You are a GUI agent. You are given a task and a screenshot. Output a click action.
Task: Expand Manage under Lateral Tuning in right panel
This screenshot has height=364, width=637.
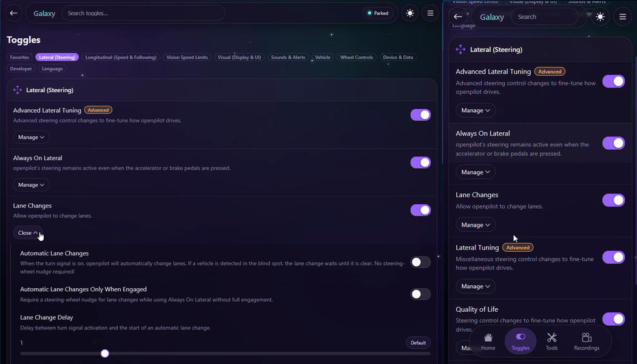point(475,286)
